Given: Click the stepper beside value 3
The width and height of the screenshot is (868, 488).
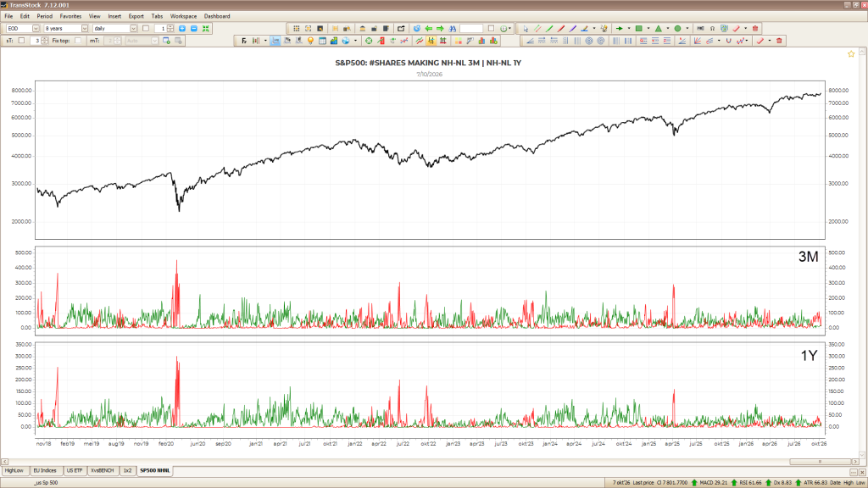Looking at the screenshot, I should coord(45,41).
